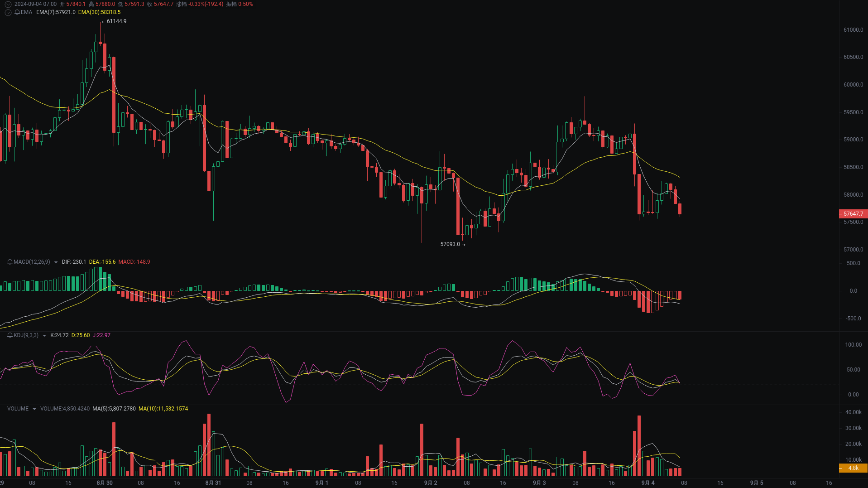Select the J:22.97 value
This screenshot has height=488, width=868.
tap(101, 335)
